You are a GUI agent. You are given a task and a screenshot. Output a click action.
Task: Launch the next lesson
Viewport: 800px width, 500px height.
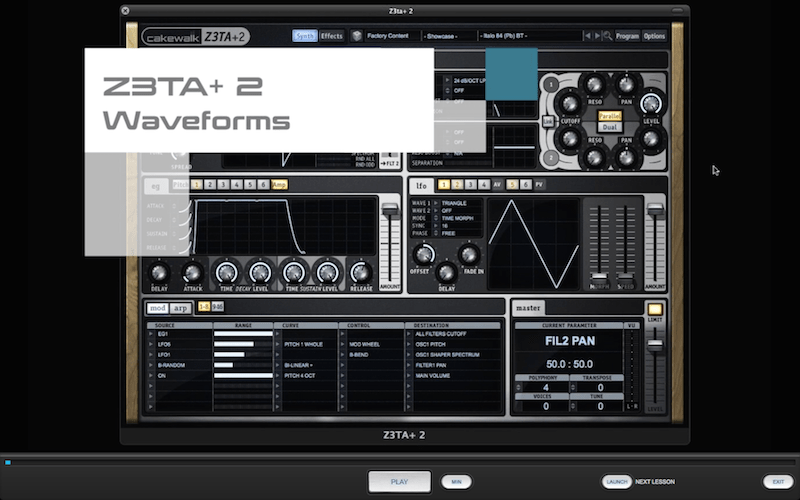tap(616, 482)
